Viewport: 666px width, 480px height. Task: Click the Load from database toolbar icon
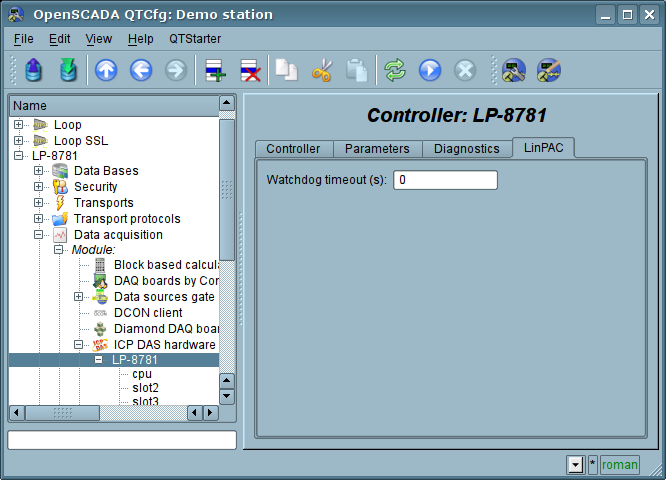pos(34,70)
